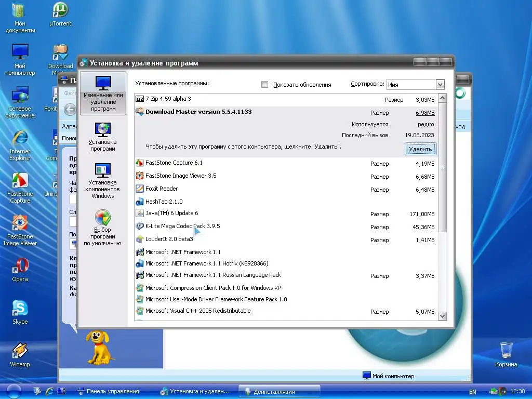Open the µTorrent desktop shortcut
Viewport: 532px width, 399px height.
tap(60, 14)
